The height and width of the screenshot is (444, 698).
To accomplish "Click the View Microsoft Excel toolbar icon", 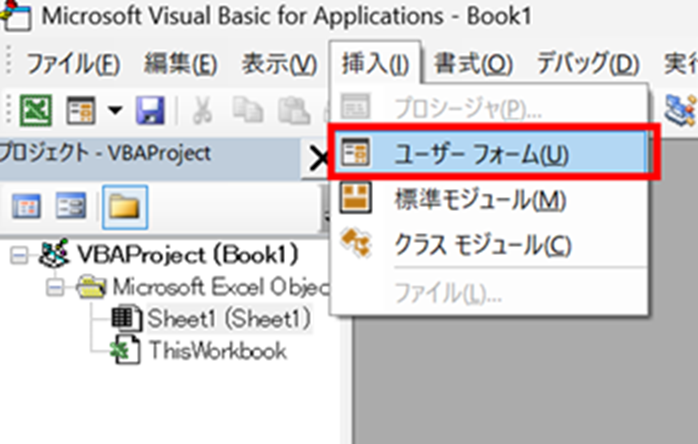I will 36,110.
